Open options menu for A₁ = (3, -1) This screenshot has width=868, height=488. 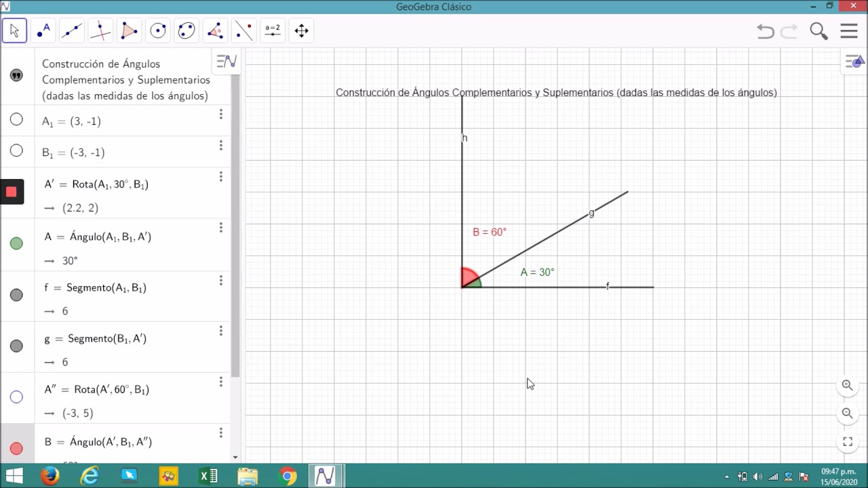click(x=220, y=114)
